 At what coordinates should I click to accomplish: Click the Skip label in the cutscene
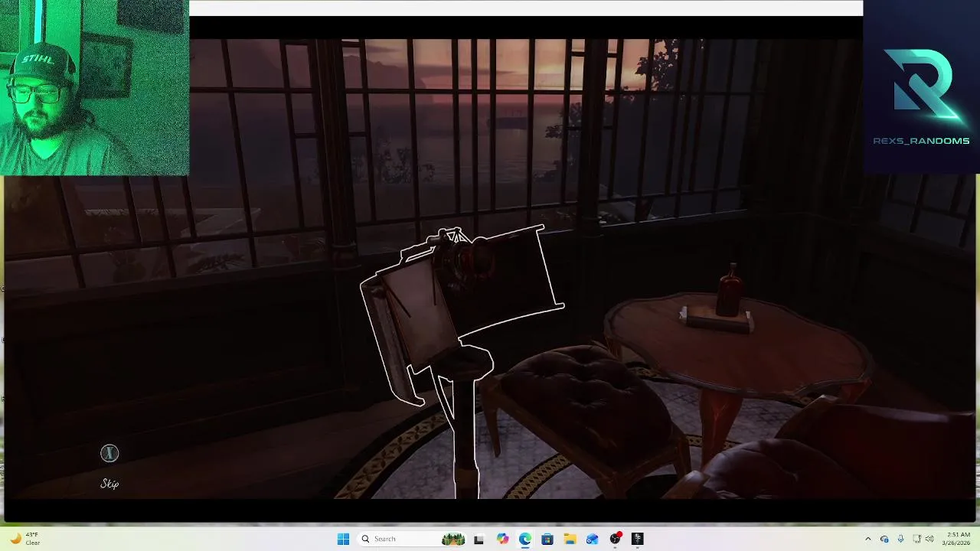(109, 484)
